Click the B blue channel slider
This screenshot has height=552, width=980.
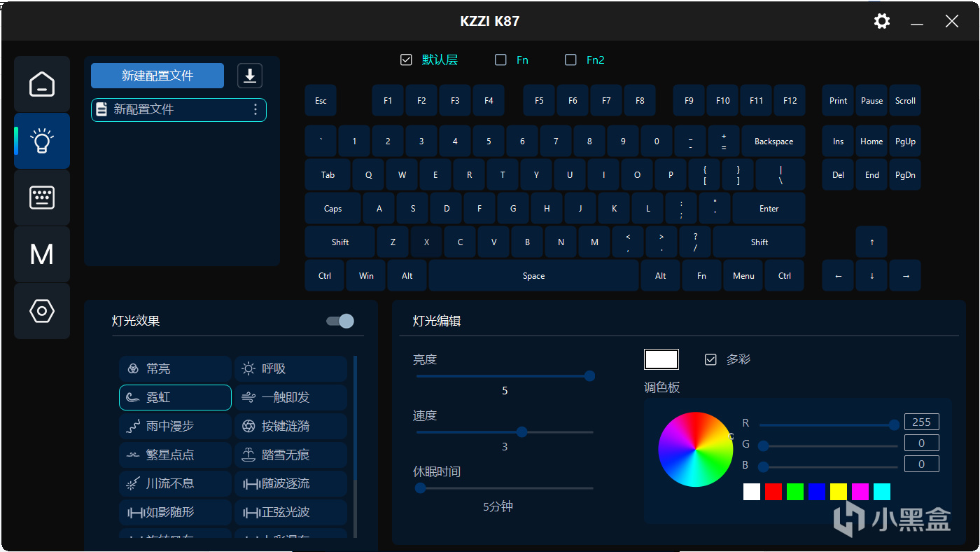coord(828,467)
